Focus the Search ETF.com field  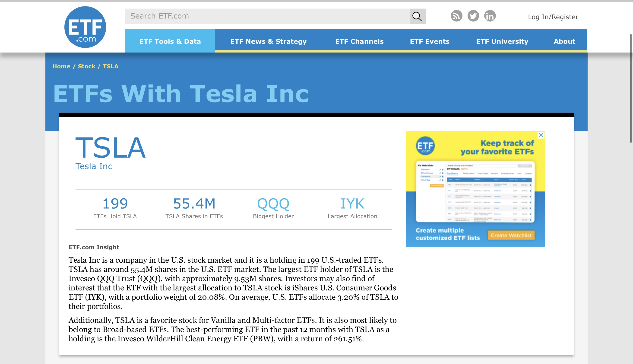point(267,16)
